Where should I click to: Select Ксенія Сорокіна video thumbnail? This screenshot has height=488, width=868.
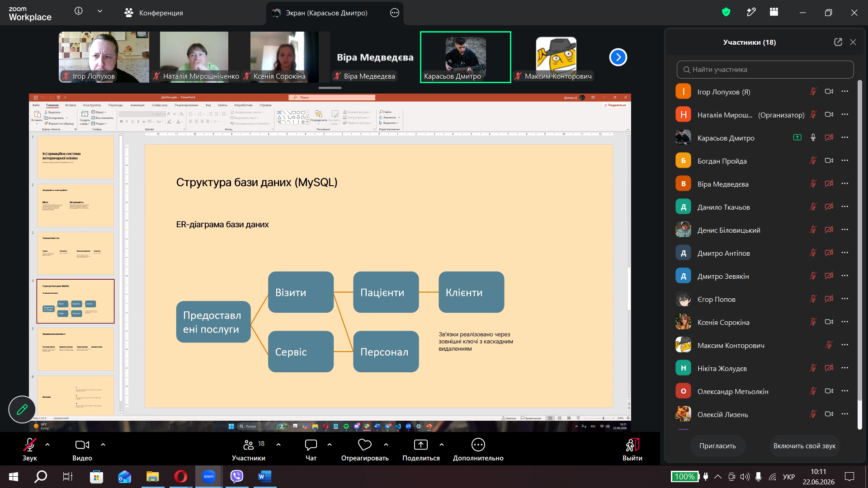[x=285, y=57]
